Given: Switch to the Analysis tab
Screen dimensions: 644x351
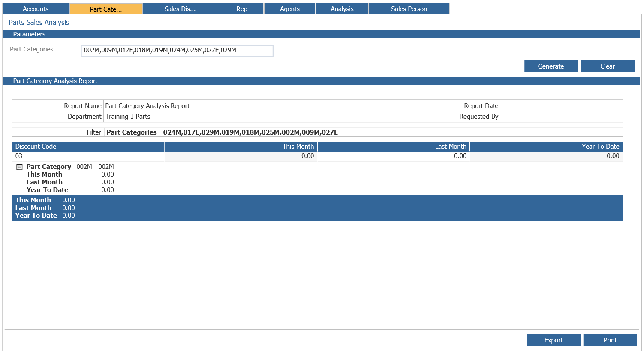Looking at the screenshot, I should [342, 9].
